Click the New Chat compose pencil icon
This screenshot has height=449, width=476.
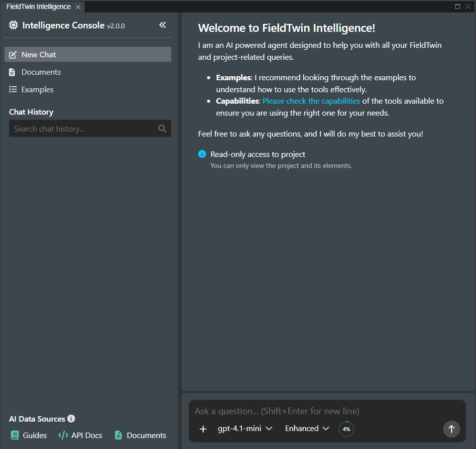(x=13, y=55)
